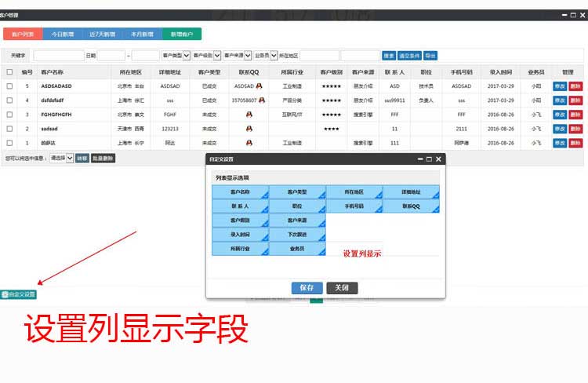Viewport: 588px width, 383px height.
Task: Click 修改 edit button for ASDSADASD
Action: 560,86
